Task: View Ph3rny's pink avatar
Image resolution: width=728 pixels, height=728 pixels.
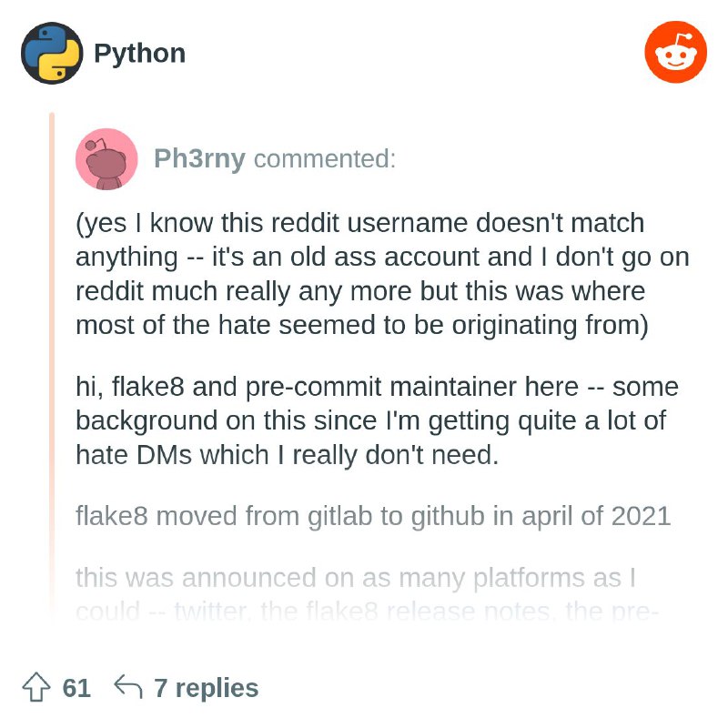Action: [x=106, y=159]
